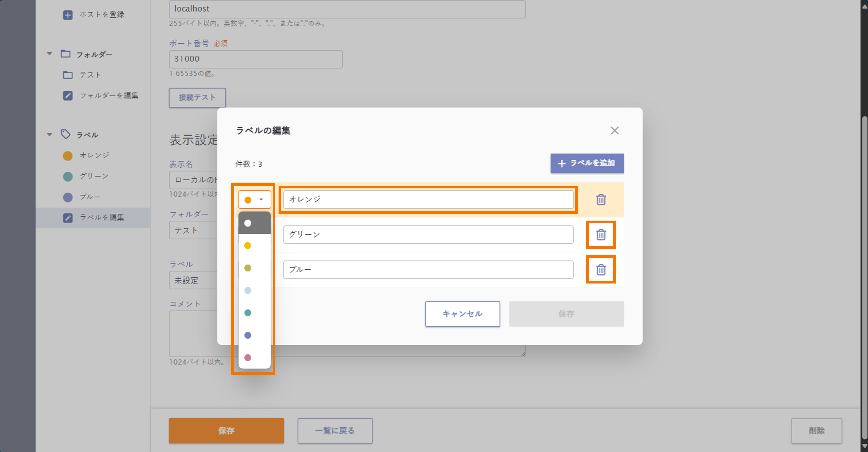Delete the グリーン label using its trash icon

[x=601, y=235]
